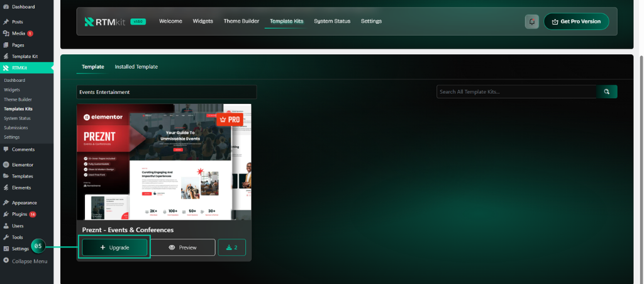Image resolution: width=644 pixels, height=284 pixels.
Task: Click the Templates folder icon
Action: 6,176
